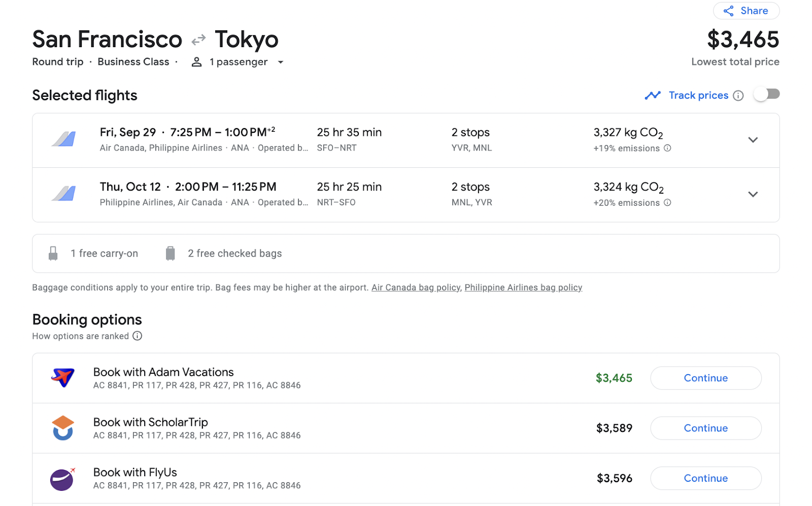Click the '2 free checked bags' text
The width and height of the screenshot is (812, 506).
[234, 254]
